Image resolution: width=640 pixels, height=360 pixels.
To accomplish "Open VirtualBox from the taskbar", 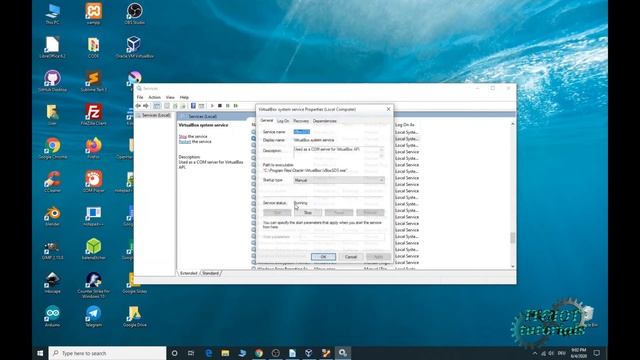I will (309, 353).
